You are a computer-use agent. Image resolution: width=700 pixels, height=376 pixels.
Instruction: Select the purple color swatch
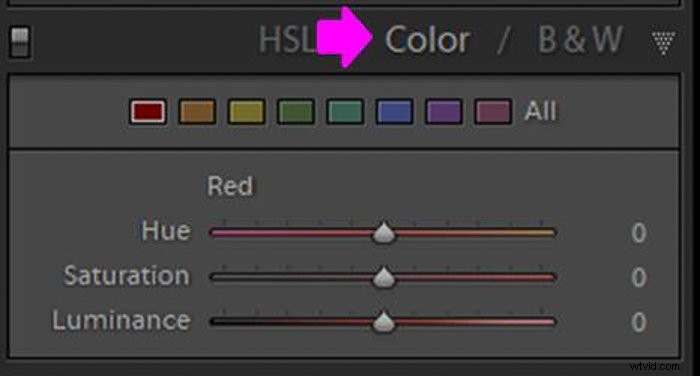444,111
